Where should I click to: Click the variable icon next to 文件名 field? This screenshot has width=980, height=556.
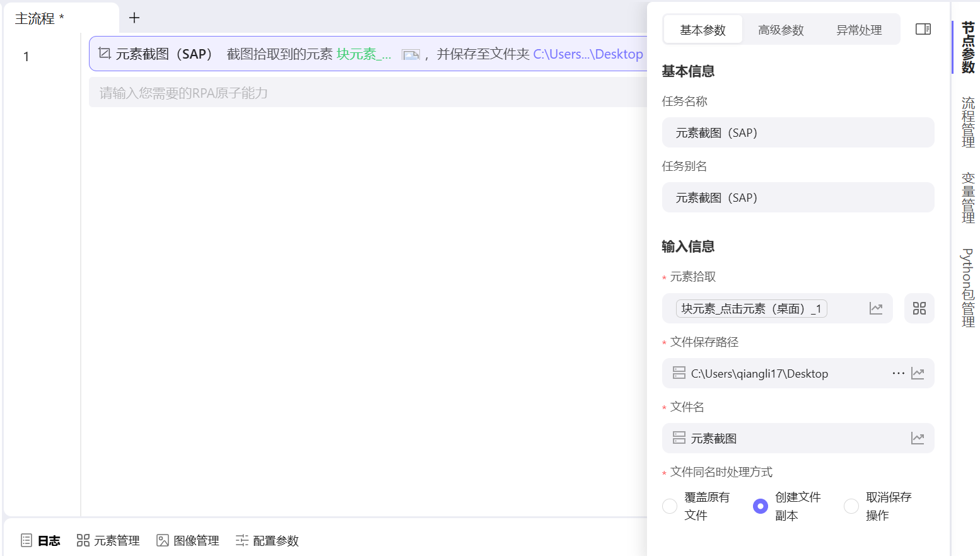[918, 438]
